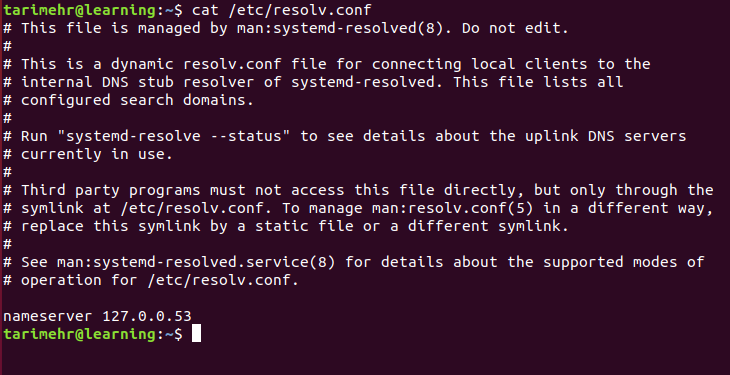Click the "cat /etc/resolv.conf" command text
The image size is (730, 375).
point(282,10)
